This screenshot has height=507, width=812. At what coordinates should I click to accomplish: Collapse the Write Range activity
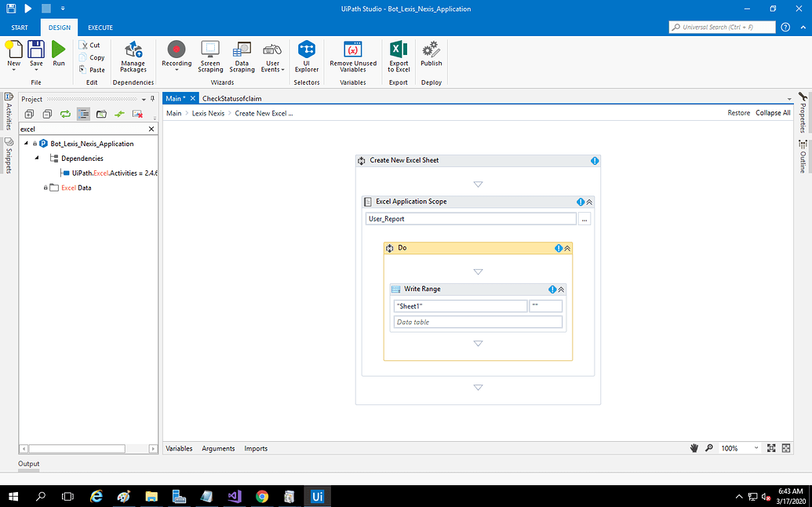pyautogui.click(x=561, y=290)
